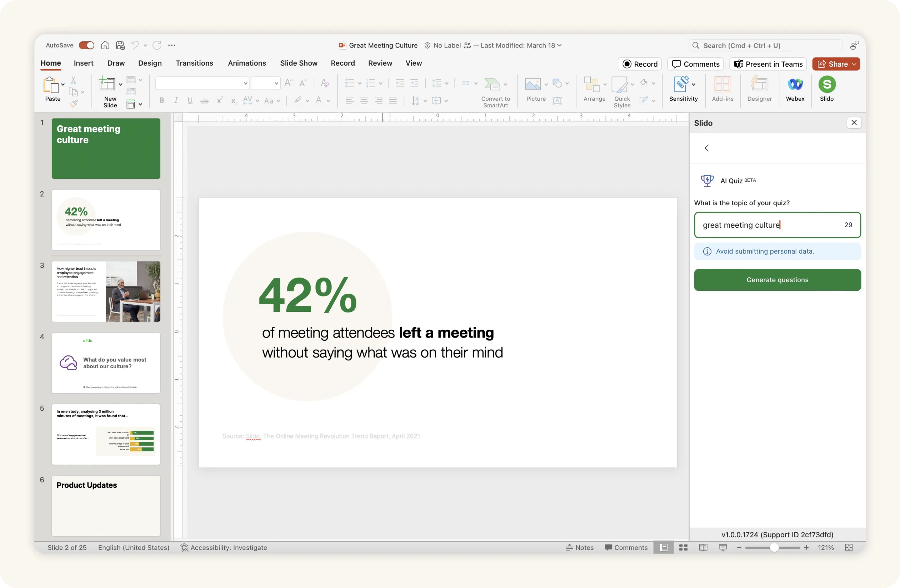Click the Present in Teams button
Screen dimensions: 900x588
tap(768, 64)
